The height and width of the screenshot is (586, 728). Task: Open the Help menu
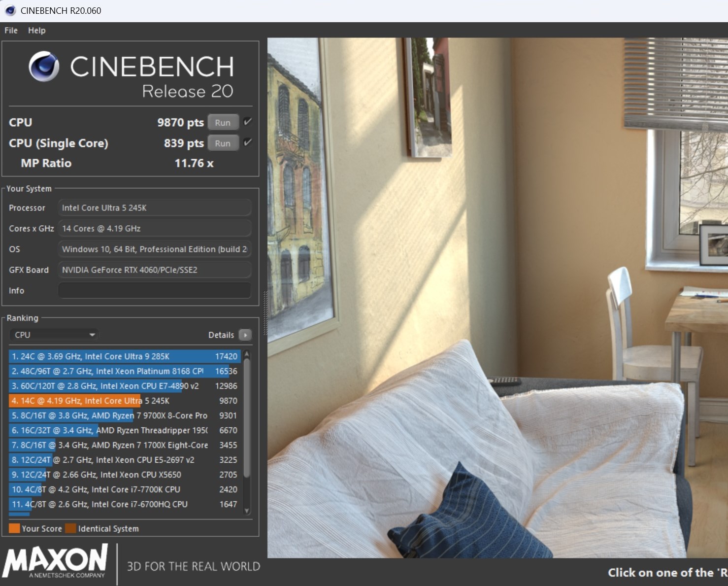(x=37, y=30)
